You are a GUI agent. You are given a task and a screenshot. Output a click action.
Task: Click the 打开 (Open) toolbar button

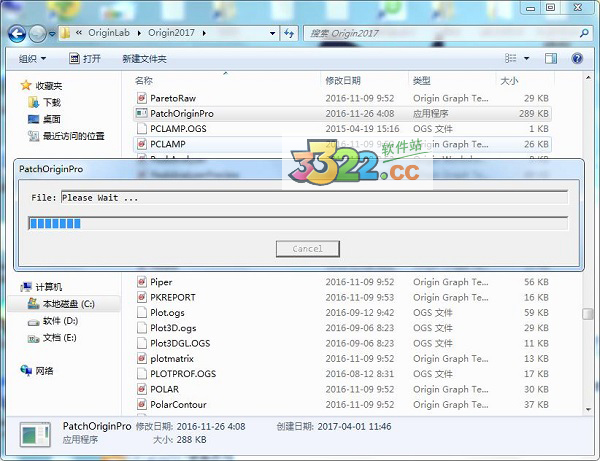85,59
